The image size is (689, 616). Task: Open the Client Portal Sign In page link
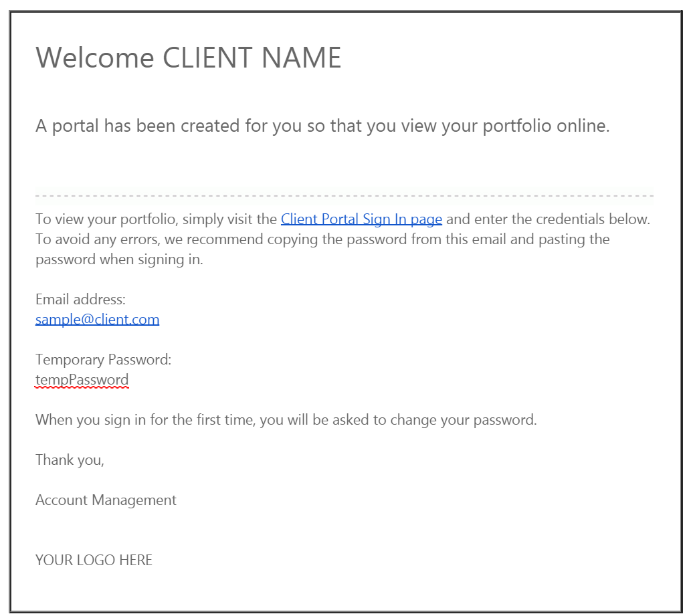[x=361, y=219]
